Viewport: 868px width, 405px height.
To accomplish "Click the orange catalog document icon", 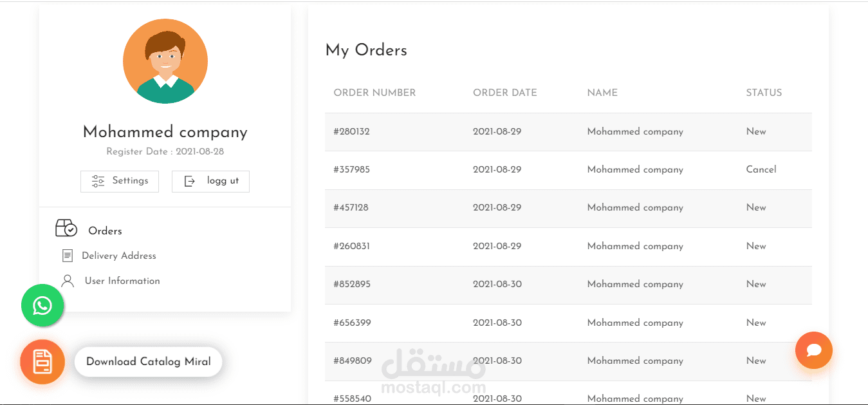I will (x=42, y=362).
